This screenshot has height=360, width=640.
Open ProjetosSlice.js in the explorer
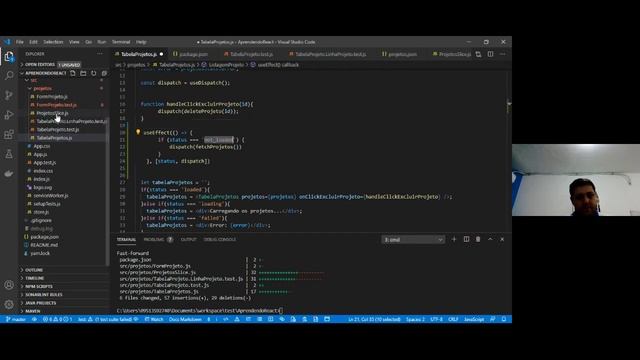[x=52, y=113]
